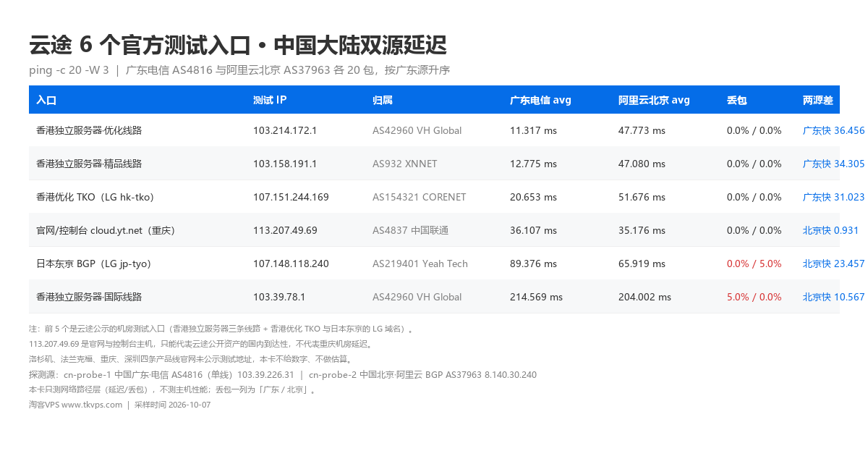Click the 12.775 ms latency value
868x472 pixels.
point(533,164)
